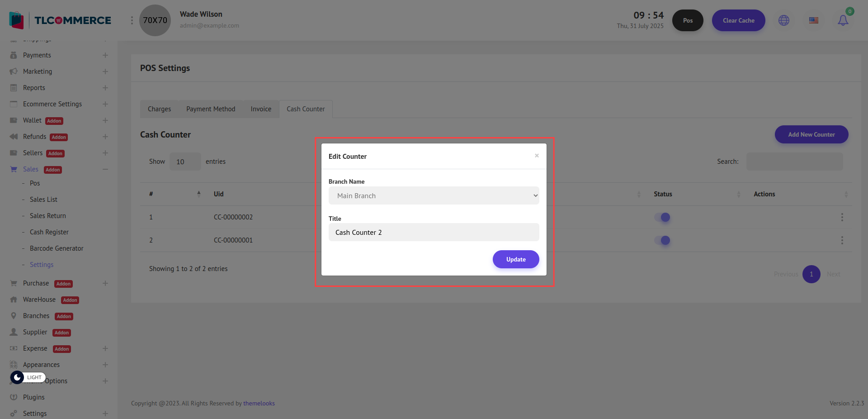Screen dimensions: 868x419
Task: Click the Title input field
Action: tap(434, 233)
